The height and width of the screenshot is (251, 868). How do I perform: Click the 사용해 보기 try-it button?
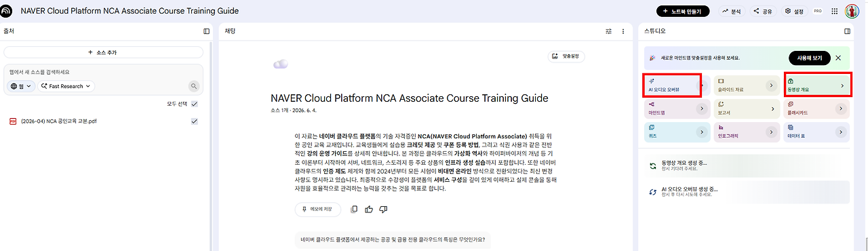pos(809,58)
